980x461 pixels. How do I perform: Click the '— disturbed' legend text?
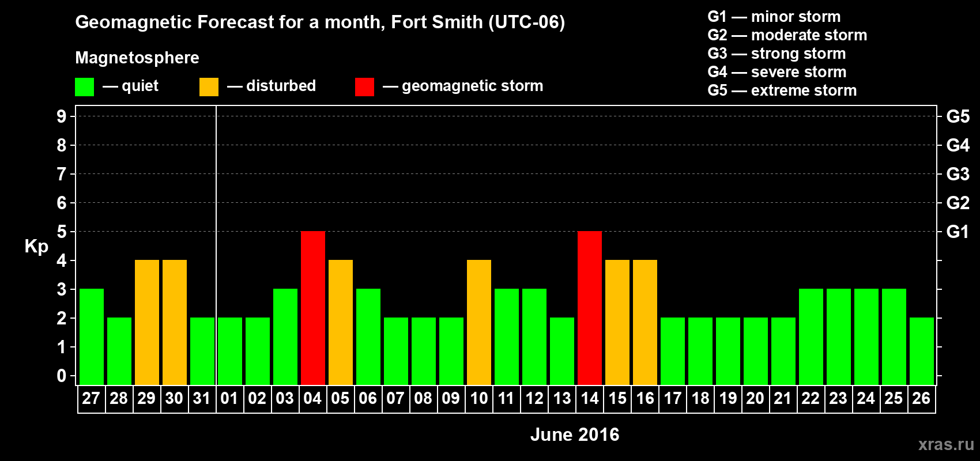[x=272, y=86]
